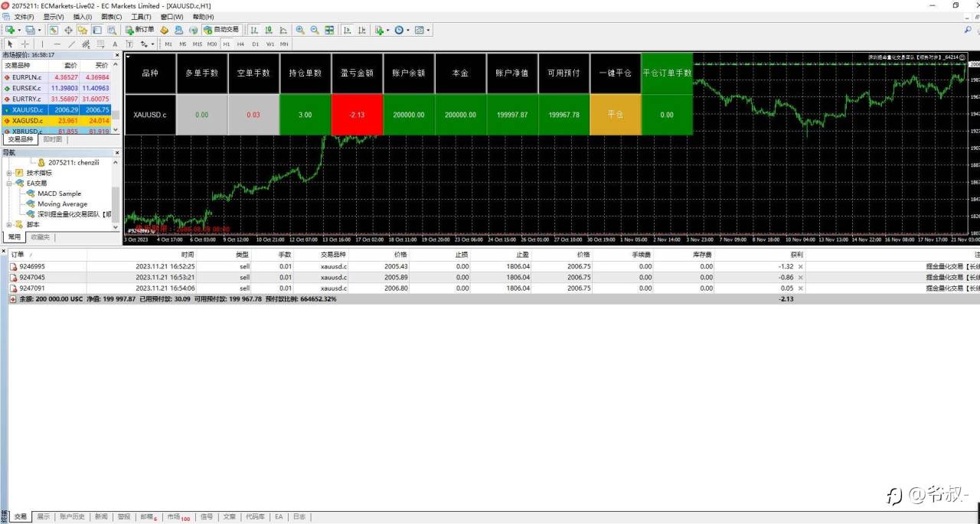
Task: Toggle the 自动交易 auto trading button
Action: point(222,30)
